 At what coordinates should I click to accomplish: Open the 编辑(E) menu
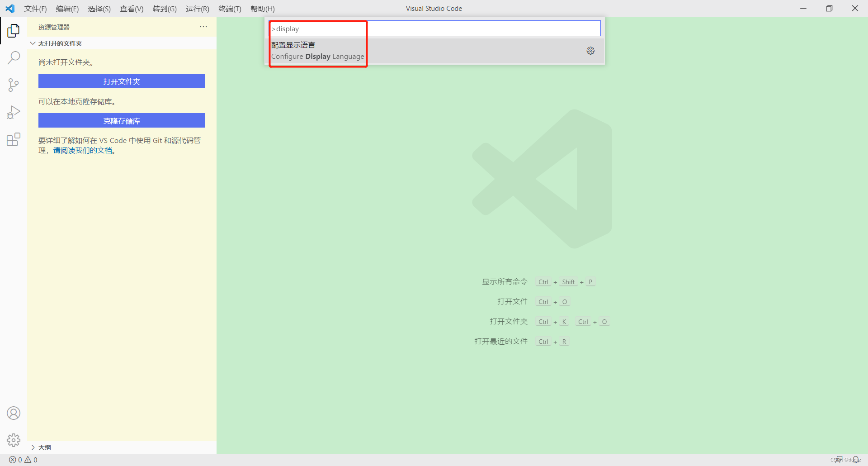(x=67, y=9)
